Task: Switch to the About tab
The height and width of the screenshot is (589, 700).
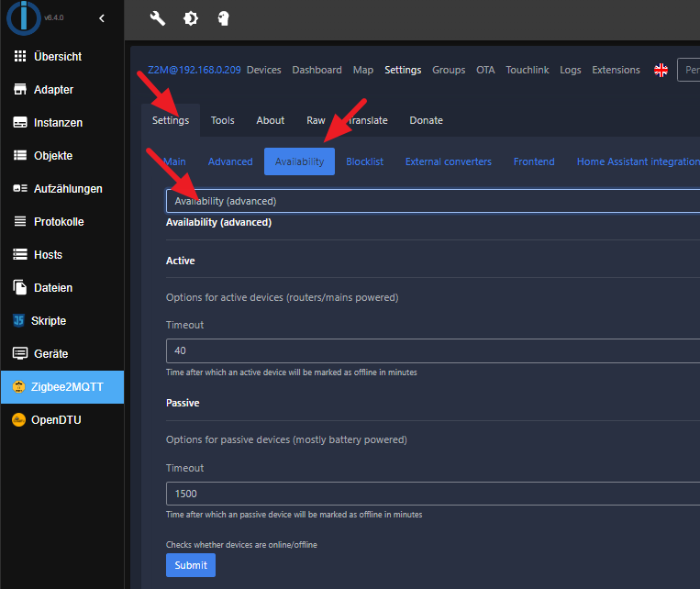Action: (270, 120)
